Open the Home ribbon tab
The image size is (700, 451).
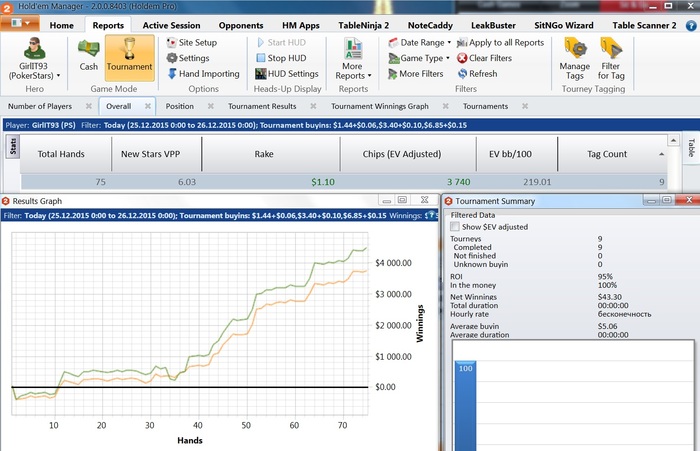(x=62, y=25)
